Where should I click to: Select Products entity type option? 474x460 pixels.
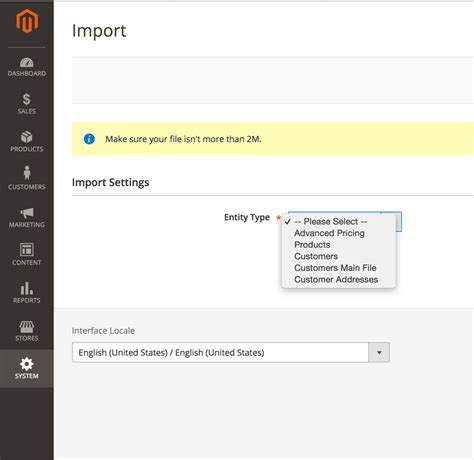coord(339,245)
